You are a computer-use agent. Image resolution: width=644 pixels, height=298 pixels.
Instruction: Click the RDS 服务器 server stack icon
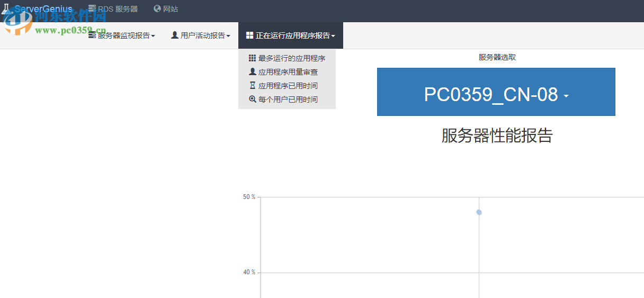[x=92, y=9]
